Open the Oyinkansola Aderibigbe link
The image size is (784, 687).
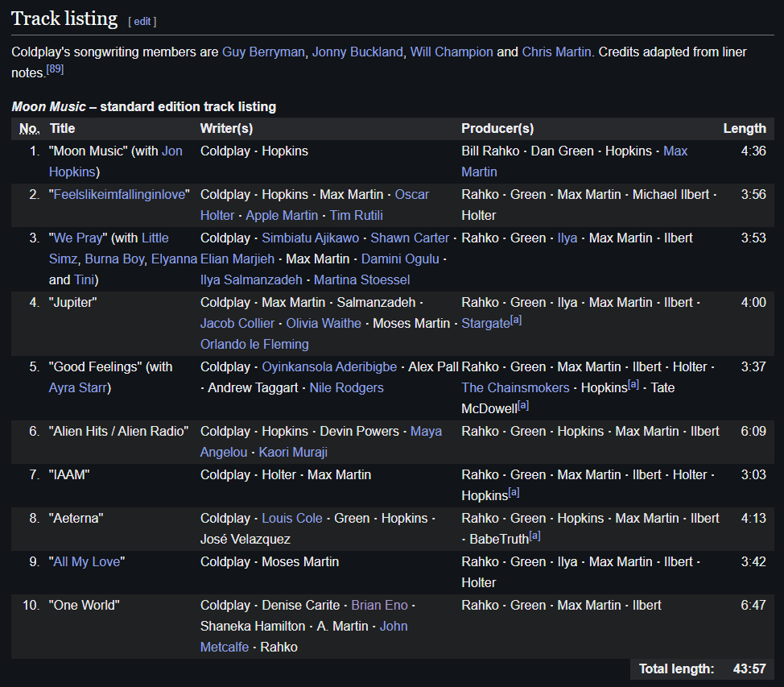[329, 367]
